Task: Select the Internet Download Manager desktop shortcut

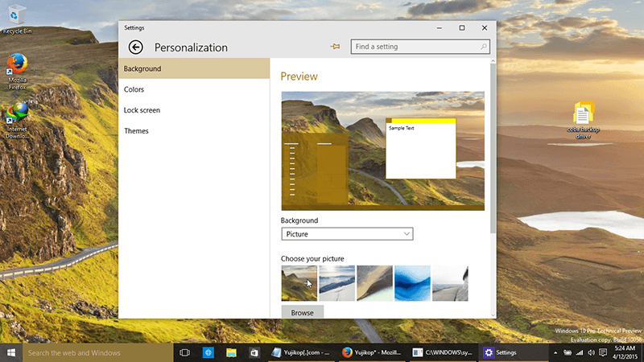Action: [17, 121]
